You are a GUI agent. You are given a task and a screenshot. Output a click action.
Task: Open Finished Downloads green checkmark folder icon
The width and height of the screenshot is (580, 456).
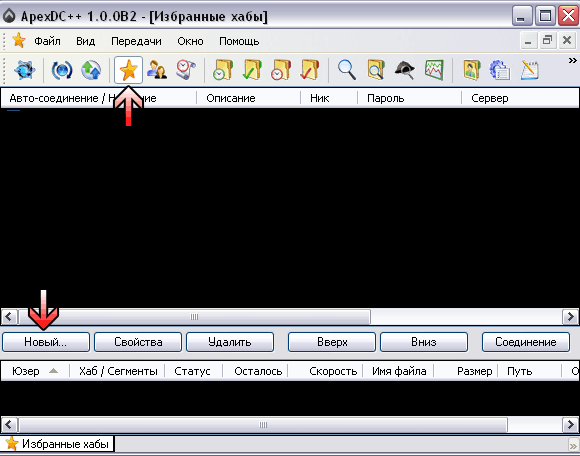[x=252, y=70]
